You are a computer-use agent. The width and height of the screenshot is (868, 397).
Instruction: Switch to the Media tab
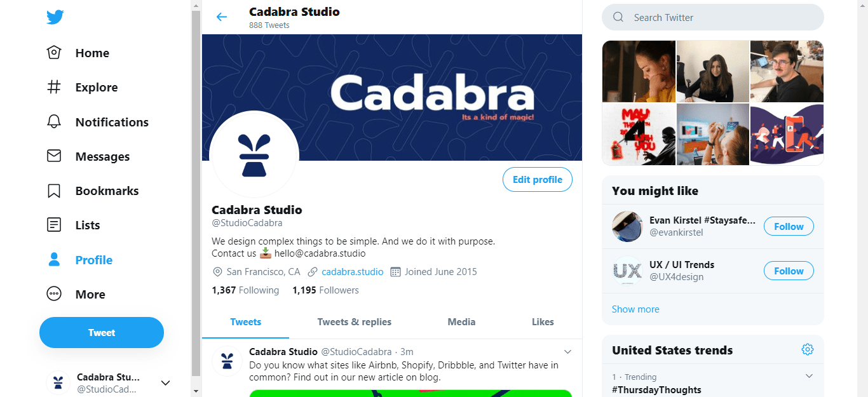pyautogui.click(x=461, y=322)
